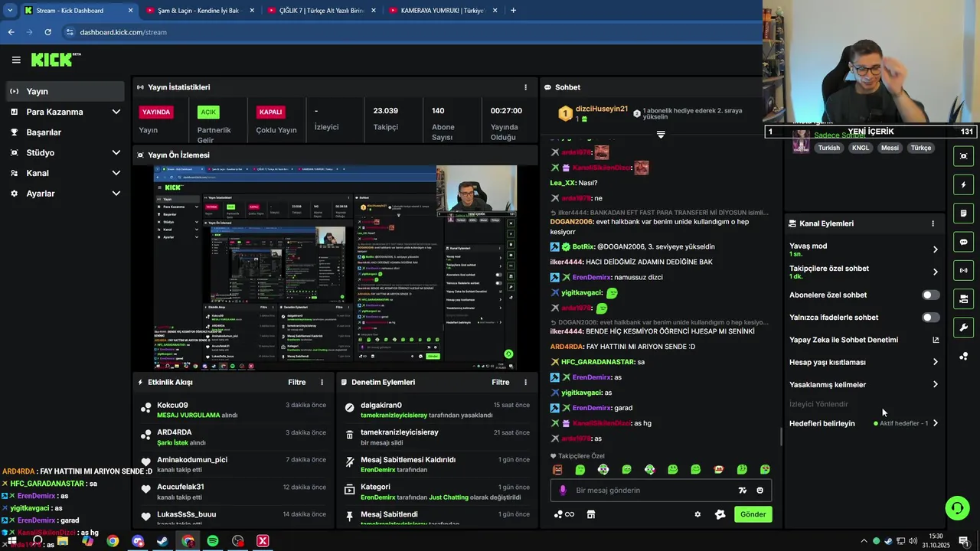Click the purple microphone icon in message box

563,491
